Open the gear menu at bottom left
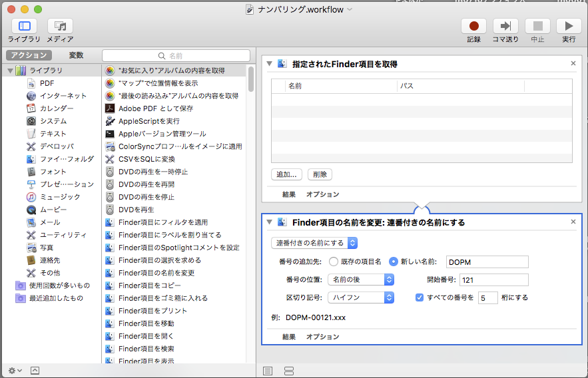588x378 pixels. coord(14,370)
